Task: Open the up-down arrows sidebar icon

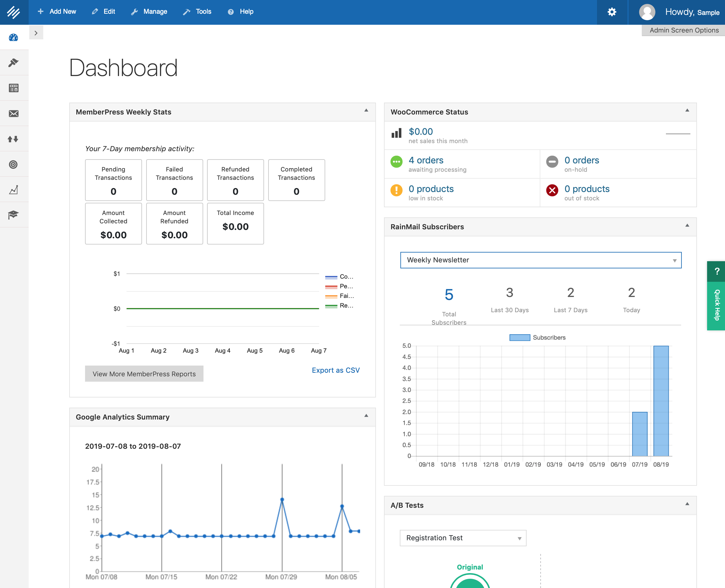Action: click(13, 139)
